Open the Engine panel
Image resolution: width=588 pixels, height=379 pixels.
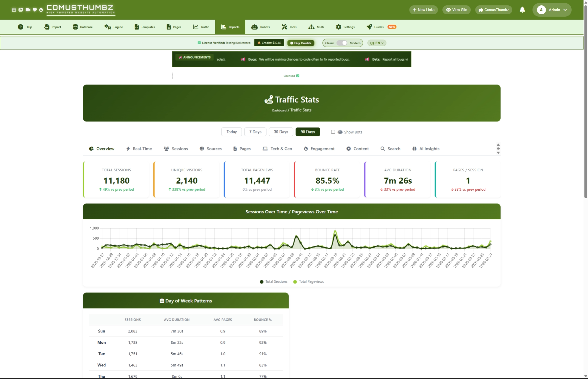click(113, 27)
